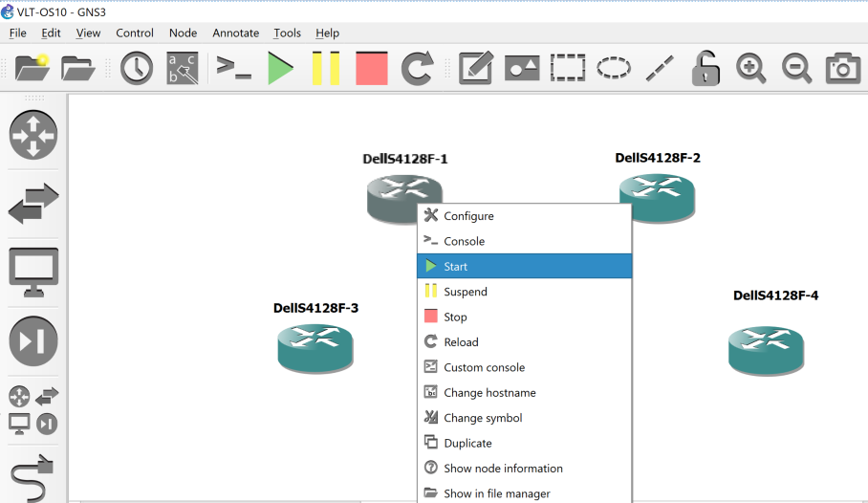This screenshot has width=868, height=503.
Task: Toggle show/hide interface labels icon
Action: point(183,68)
